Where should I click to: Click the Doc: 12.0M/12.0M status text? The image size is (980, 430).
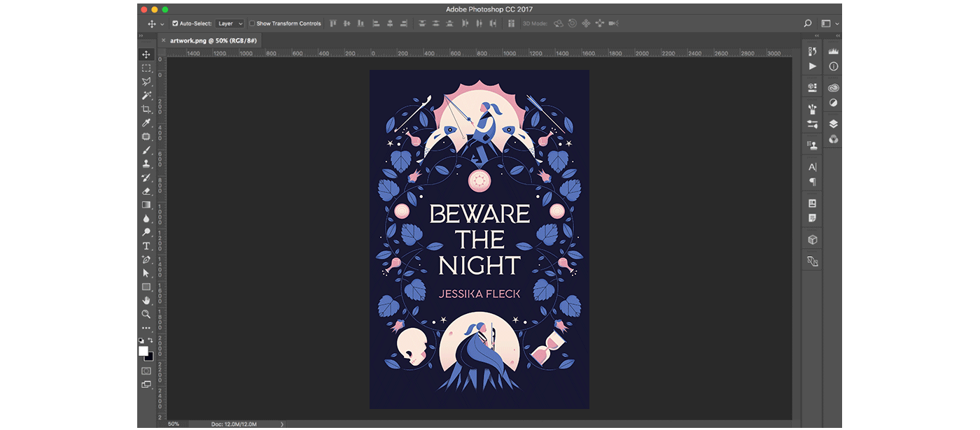234,424
